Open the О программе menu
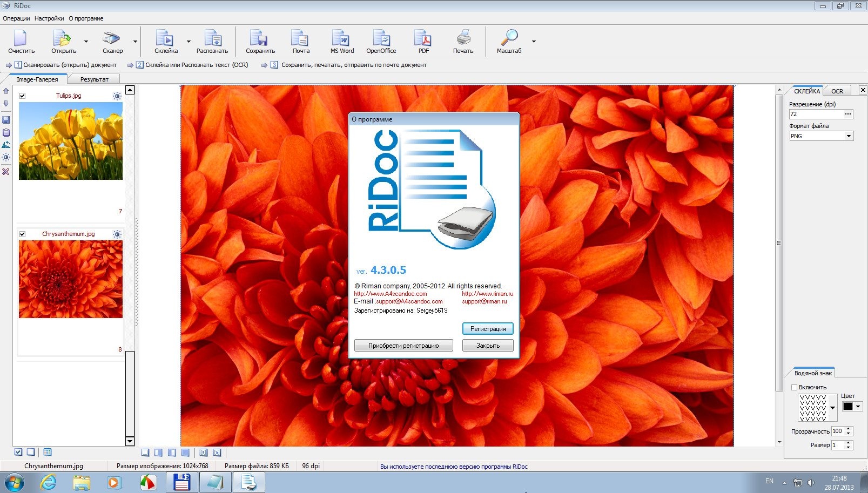868x493 pixels. pos(86,18)
